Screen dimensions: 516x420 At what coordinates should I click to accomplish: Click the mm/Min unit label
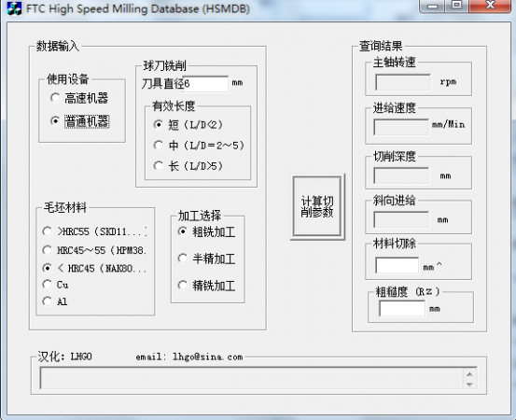click(448, 124)
